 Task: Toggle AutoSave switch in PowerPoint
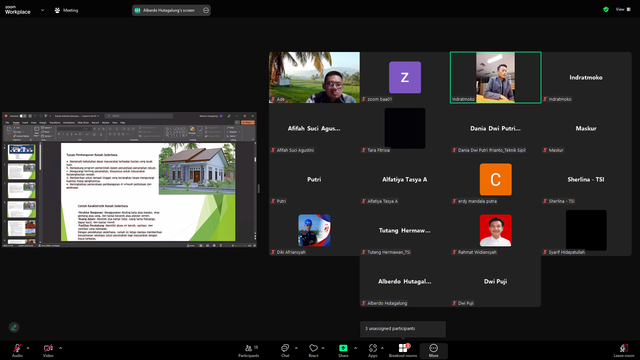[x=23, y=116]
